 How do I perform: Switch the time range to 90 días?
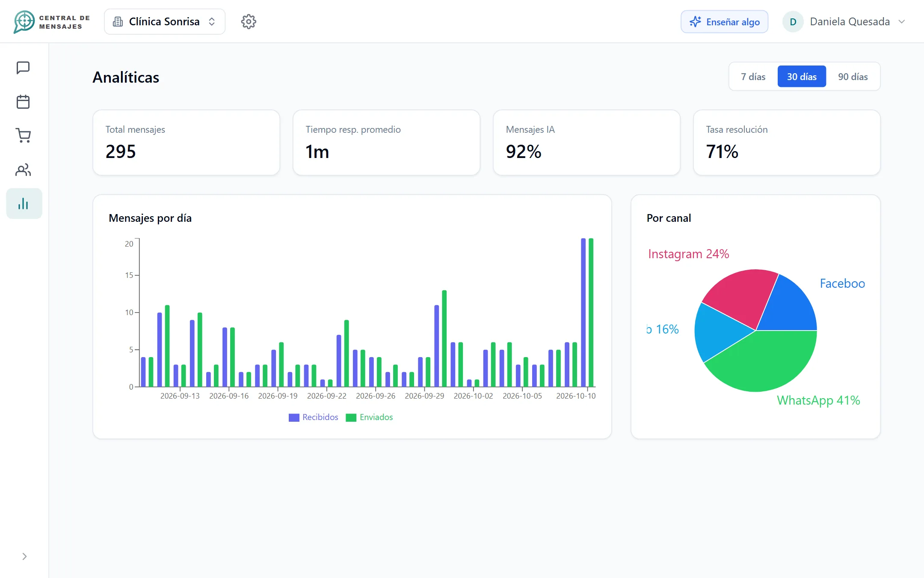tap(853, 77)
